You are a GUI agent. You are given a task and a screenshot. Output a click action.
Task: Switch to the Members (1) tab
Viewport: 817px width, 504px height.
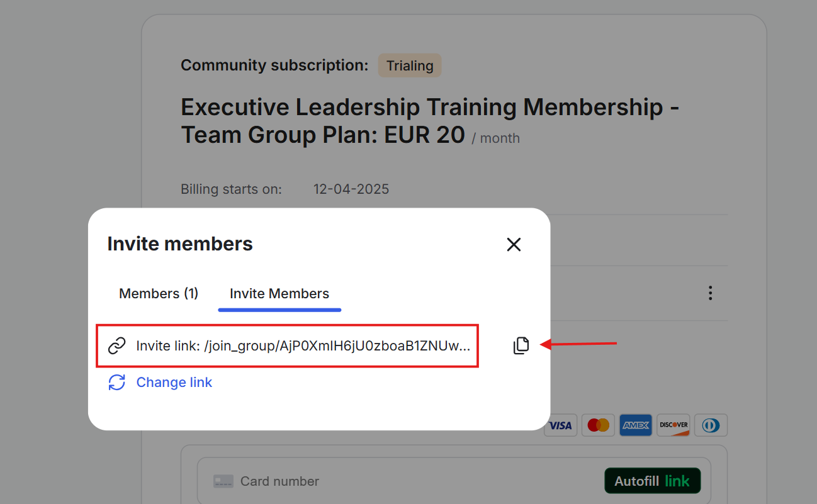click(x=159, y=294)
